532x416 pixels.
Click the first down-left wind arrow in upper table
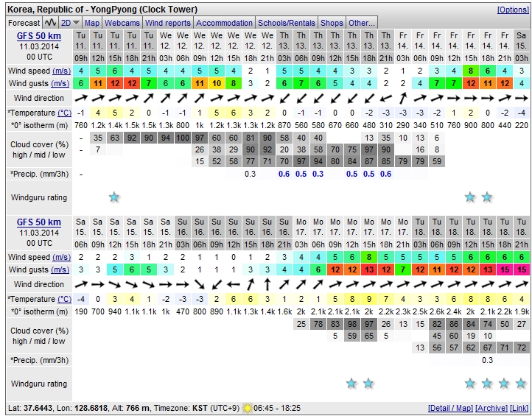(x=284, y=98)
